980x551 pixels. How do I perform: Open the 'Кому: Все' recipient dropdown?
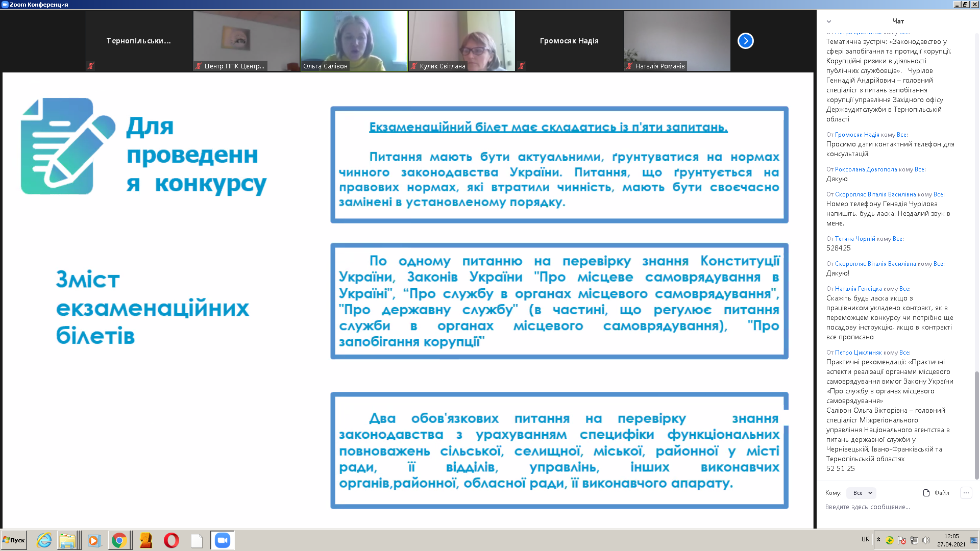tap(862, 493)
